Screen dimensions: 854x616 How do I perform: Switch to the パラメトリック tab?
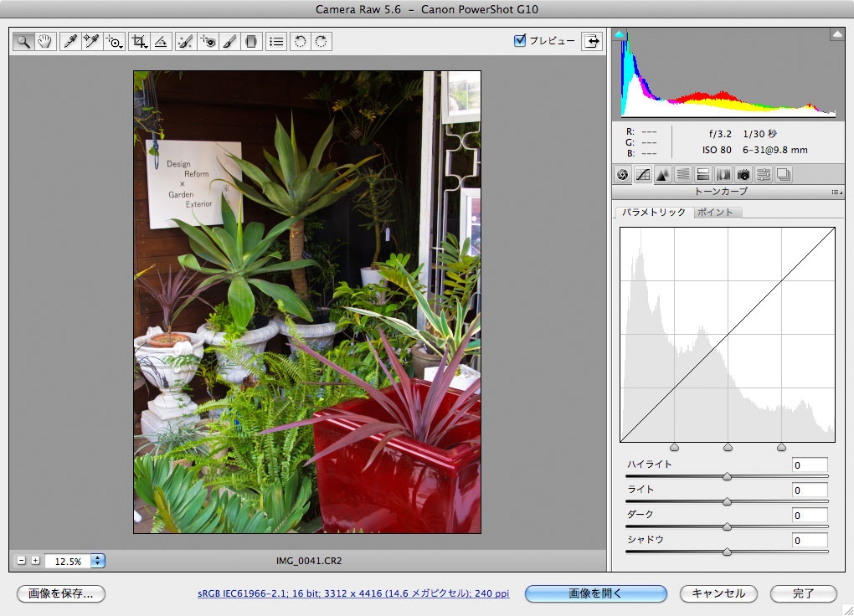pyautogui.click(x=654, y=213)
